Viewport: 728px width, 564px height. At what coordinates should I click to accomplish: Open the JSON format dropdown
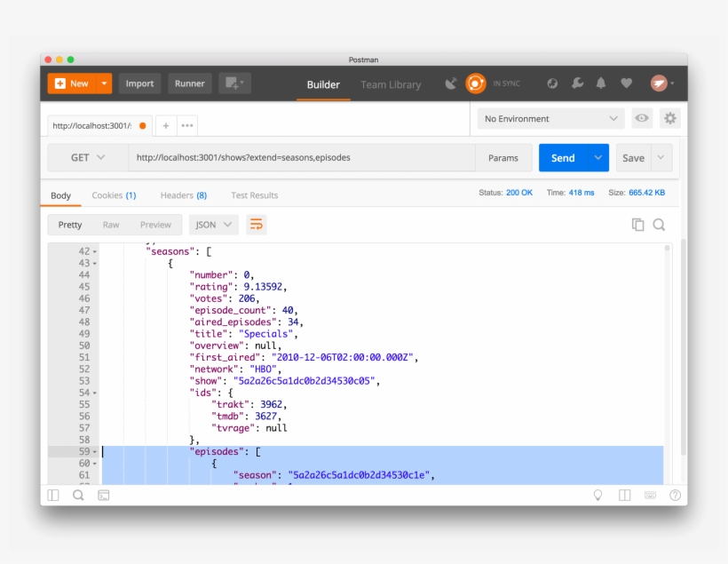tap(214, 225)
